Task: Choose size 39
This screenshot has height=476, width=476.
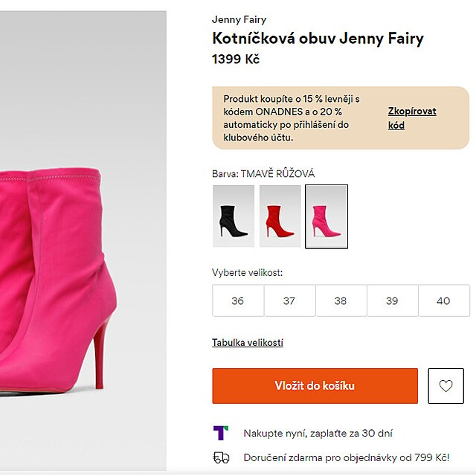Action: (392, 300)
